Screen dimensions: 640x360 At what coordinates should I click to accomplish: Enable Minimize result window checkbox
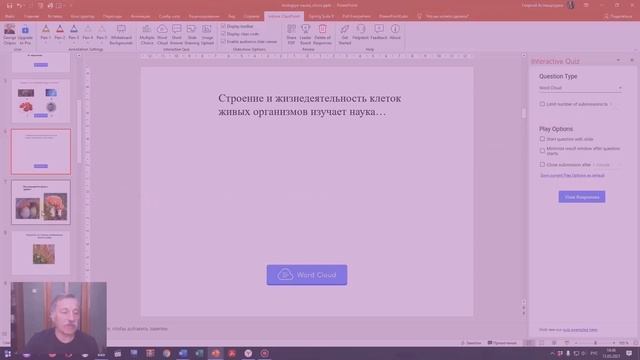tap(542, 151)
